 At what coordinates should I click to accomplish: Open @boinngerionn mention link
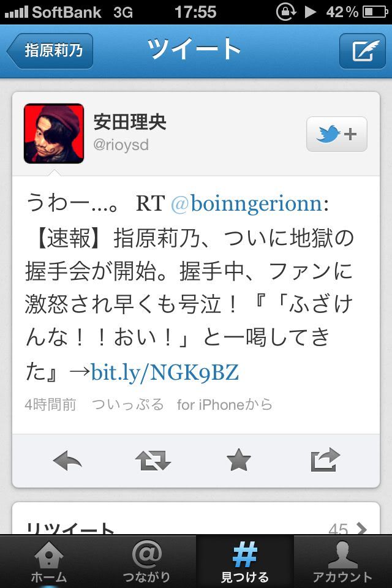[247, 204]
